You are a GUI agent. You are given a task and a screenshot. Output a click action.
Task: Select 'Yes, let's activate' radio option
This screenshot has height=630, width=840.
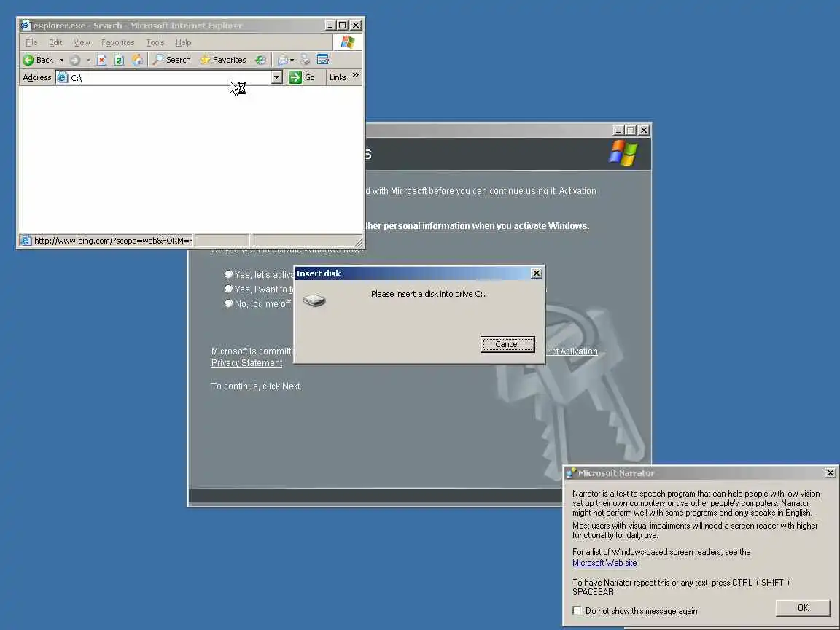[229, 274]
